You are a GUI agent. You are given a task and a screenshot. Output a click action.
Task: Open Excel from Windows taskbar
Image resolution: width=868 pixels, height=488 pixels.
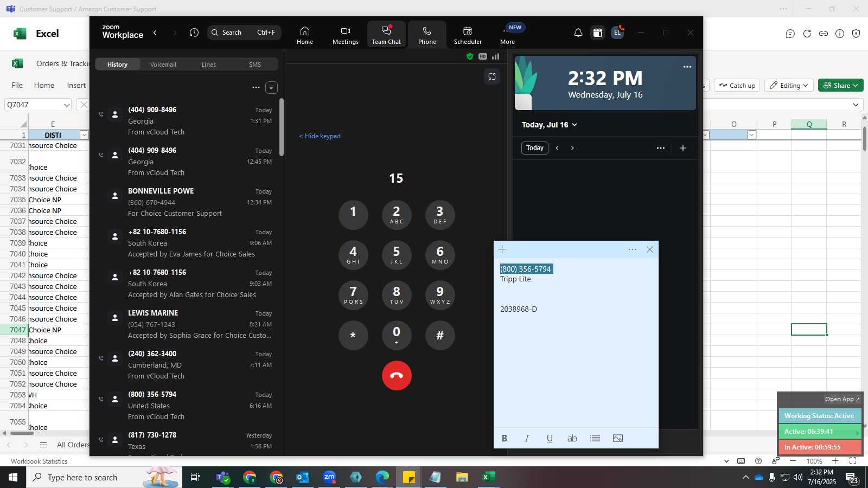pos(489,477)
